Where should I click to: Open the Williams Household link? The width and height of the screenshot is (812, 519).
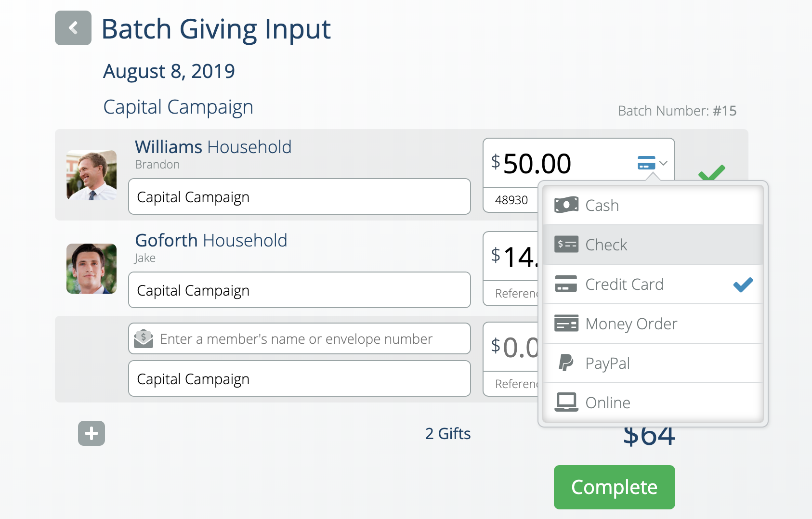point(213,147)
